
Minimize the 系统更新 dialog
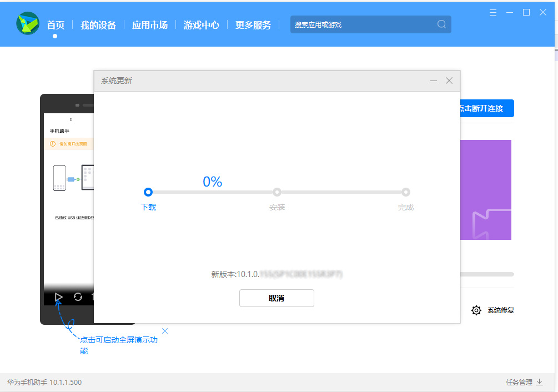click(434, 81)
